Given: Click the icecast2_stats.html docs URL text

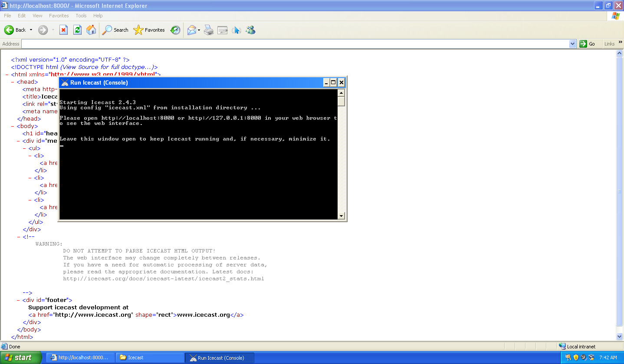Looking at the screenshot, I should [x=164, y=279].
